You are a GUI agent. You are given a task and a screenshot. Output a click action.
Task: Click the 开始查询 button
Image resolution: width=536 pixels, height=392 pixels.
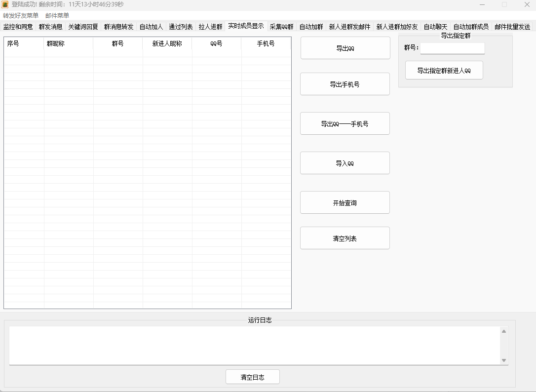pyautogui.click(x=345, y=202)
